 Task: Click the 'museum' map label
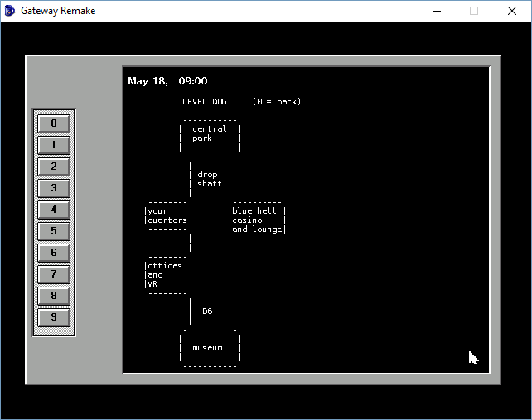click(208, 348)
